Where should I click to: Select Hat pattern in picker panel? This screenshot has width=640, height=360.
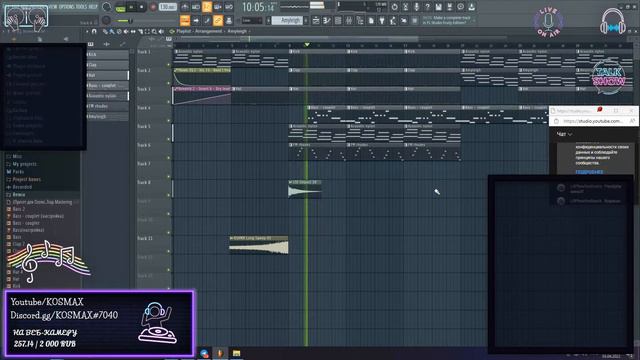click(x=107, y=76)
